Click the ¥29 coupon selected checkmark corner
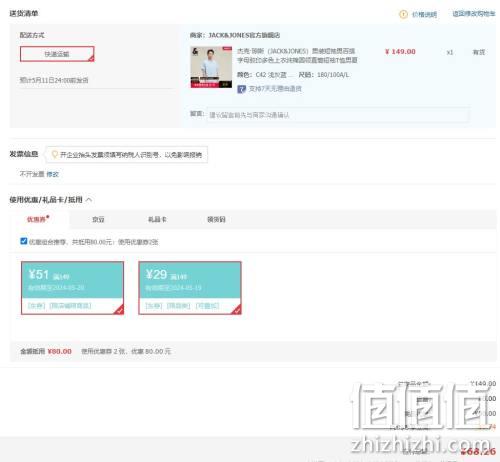The image size is (500, 462). click(x=236, y=310)
